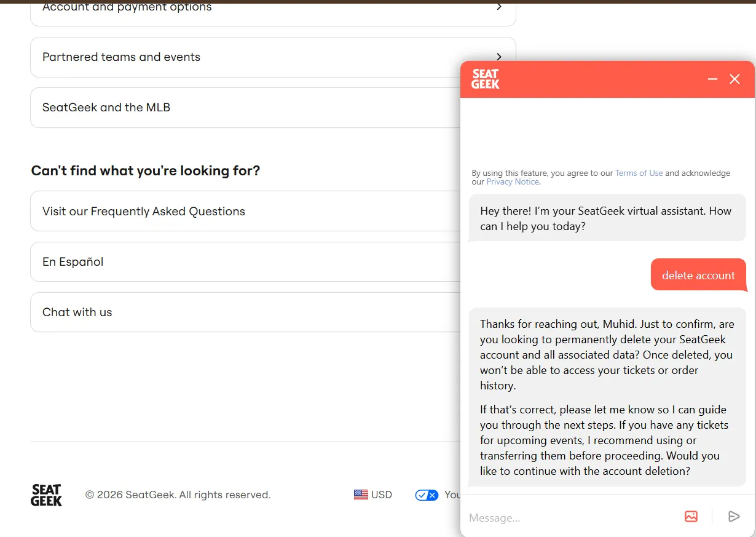Click the SeatGeek logo in chat header
The image size is (756, 537).
tap(486, 79)
